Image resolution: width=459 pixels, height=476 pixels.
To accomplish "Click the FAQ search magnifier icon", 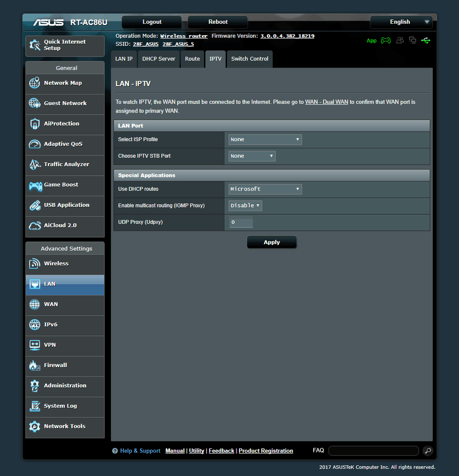I will 428,451.
